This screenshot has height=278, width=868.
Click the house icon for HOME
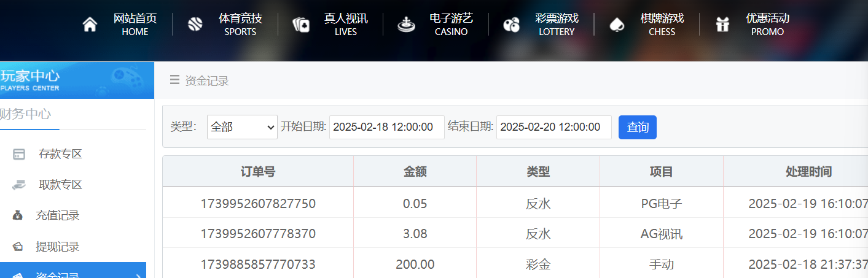[x=90, y=25]
